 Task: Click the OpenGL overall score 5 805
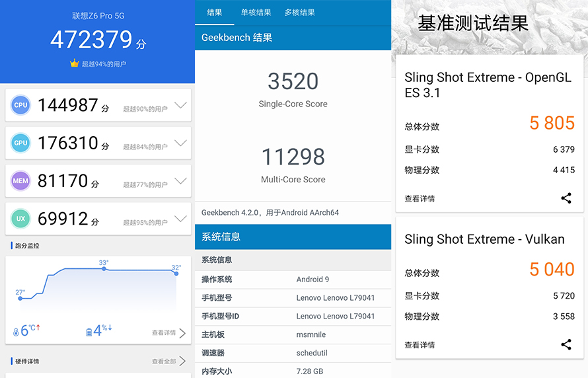pyautogui.click(x=552, y=123)
